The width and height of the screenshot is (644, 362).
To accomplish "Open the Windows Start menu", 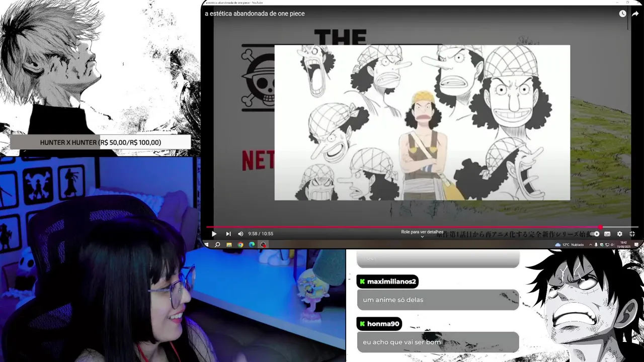I will point(206,245).
